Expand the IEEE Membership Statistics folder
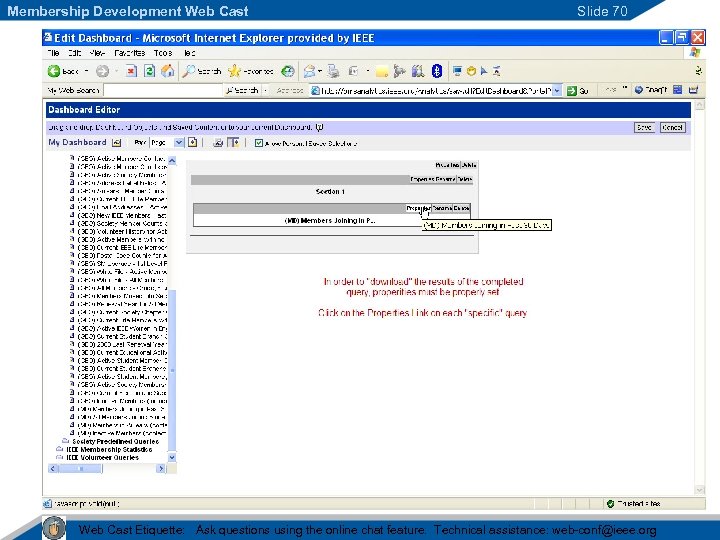 [59, 449]
